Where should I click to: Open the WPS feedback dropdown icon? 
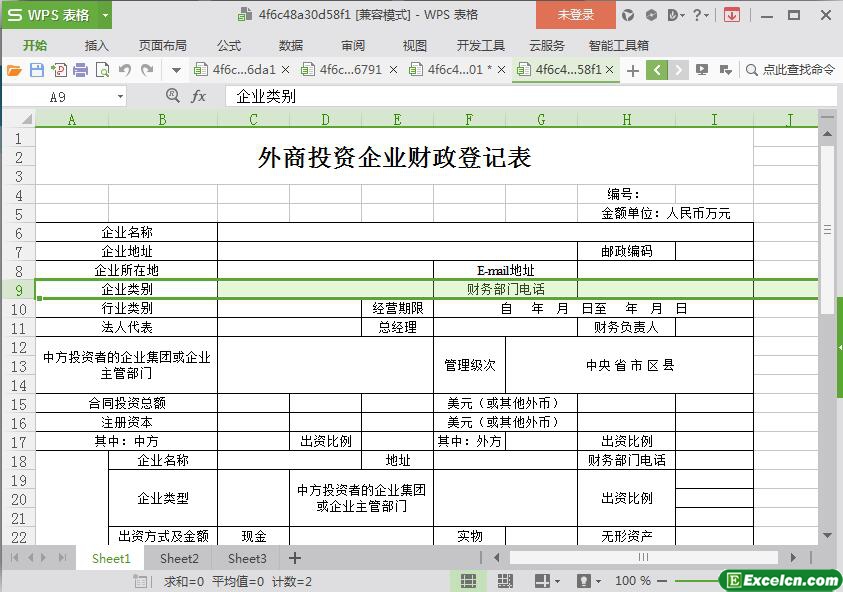point(676,15)
